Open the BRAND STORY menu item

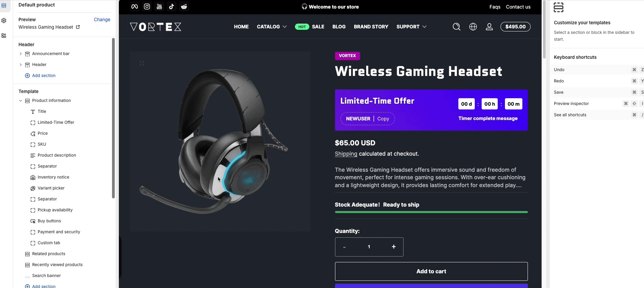[371, 27]
